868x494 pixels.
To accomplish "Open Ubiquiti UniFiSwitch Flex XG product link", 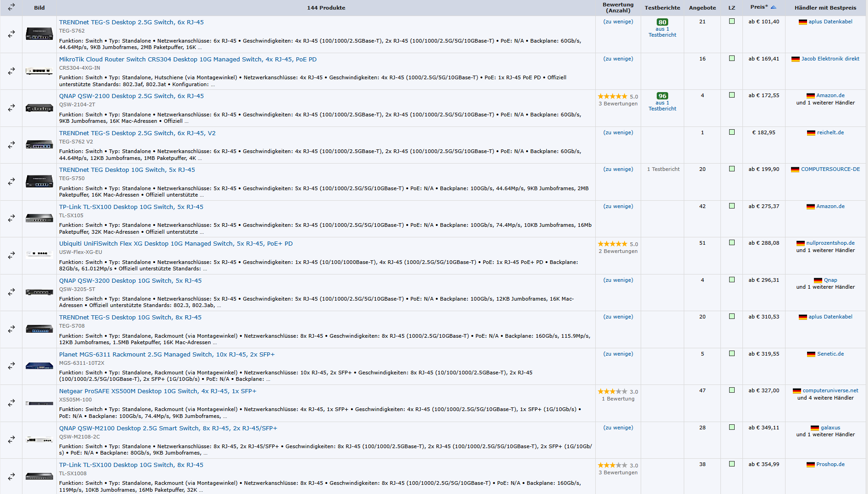I will click(176, 243).
